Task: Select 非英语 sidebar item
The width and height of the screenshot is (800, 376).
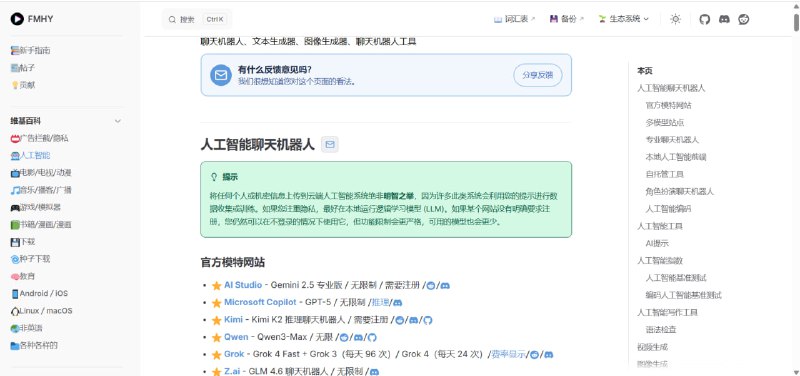Action: (27, 328)
